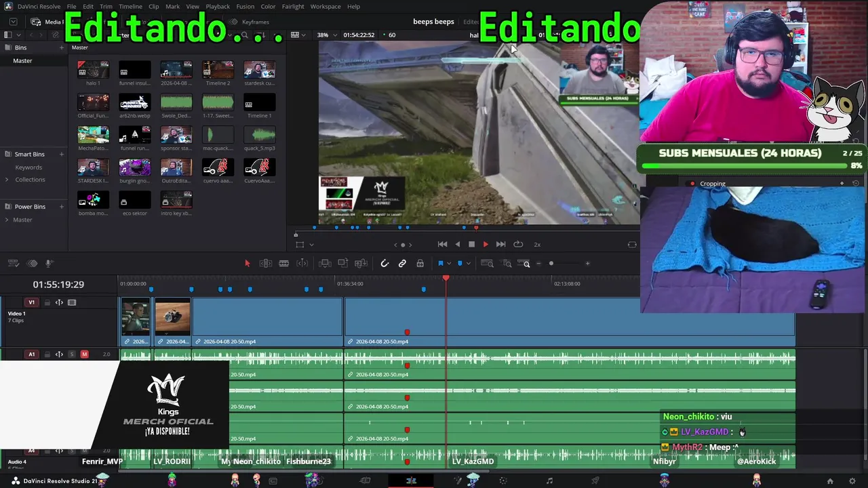Image resolution: width=868 pixels, height=488 pixels.
Task: Unmute the A1 audio track
Action: click(x=84, y=354)
